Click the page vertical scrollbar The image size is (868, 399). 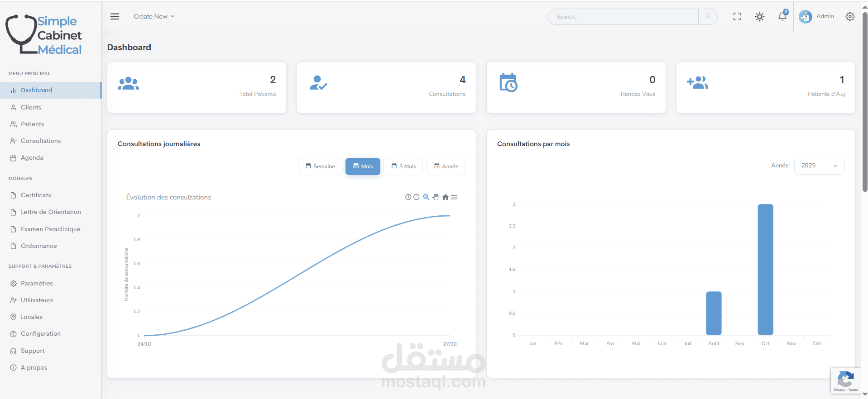tap(865, 102)
